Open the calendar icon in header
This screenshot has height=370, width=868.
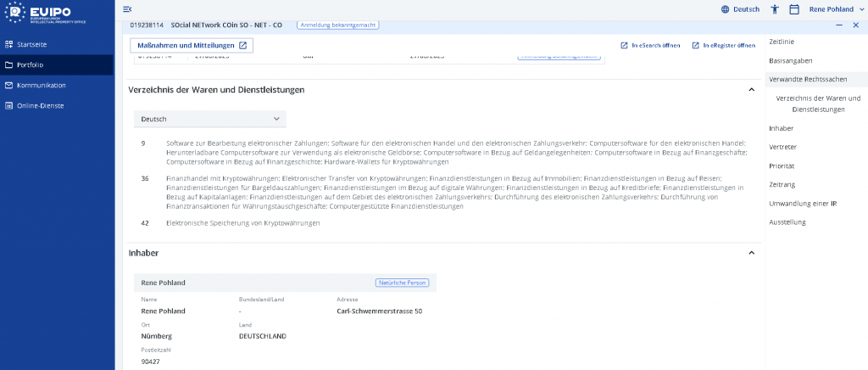(794, 9)
